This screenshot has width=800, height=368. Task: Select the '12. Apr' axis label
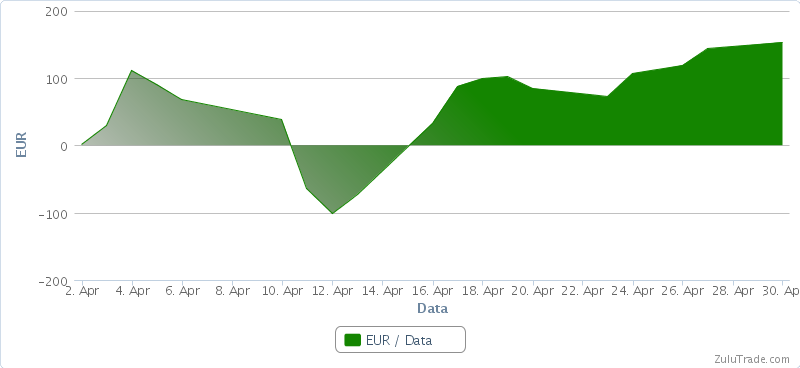(x=332, y=291)
